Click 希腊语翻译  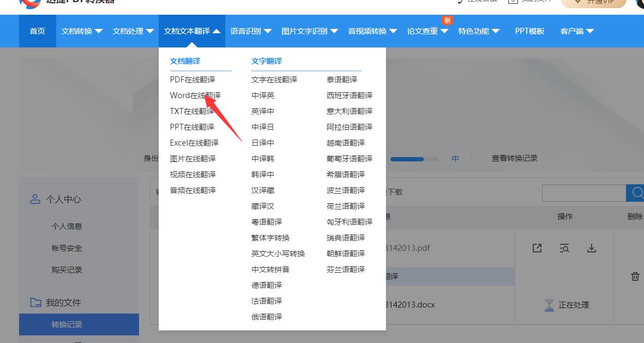(x=346, y=174)
